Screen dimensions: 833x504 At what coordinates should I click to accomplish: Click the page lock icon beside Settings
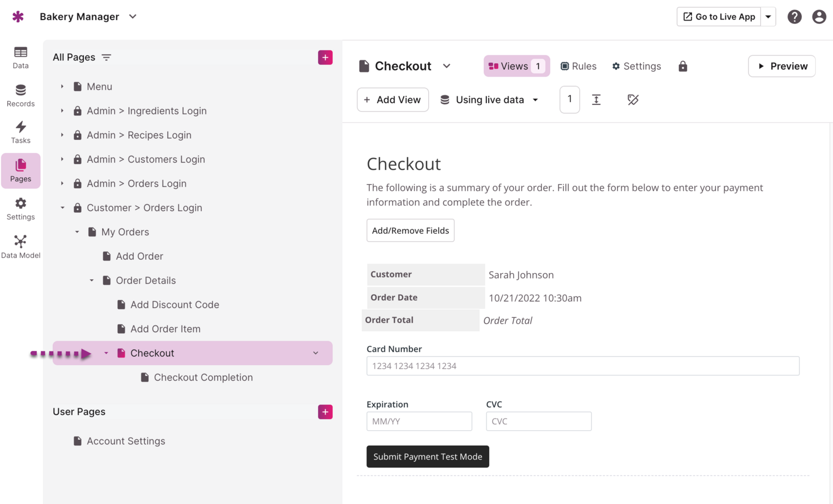tap(683, 67)
